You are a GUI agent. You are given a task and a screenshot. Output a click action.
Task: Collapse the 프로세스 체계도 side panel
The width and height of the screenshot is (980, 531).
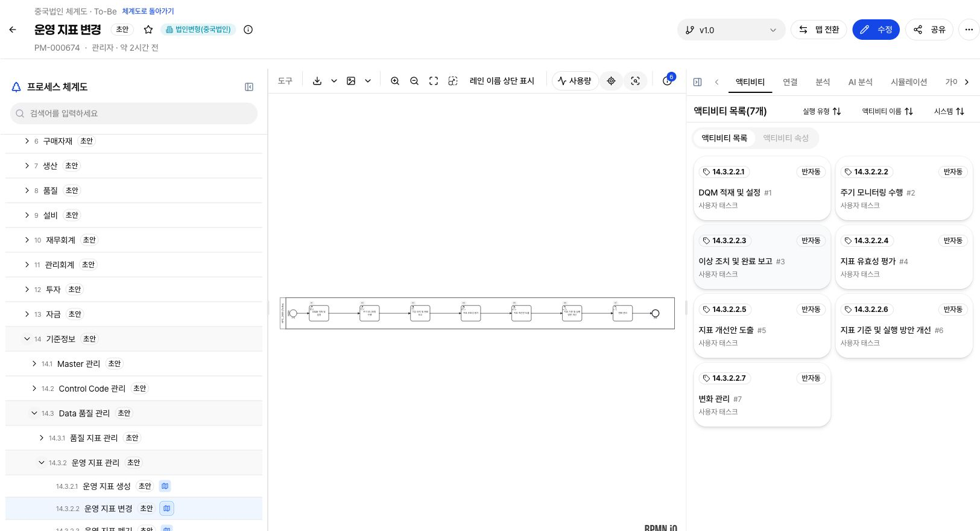tap(249, 87)
